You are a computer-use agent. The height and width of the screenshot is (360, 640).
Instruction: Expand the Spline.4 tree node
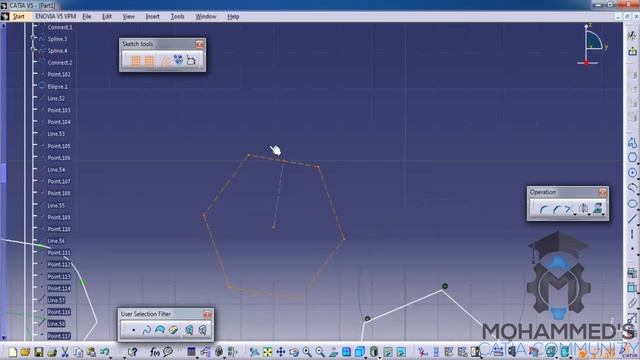tap(33, 49)
